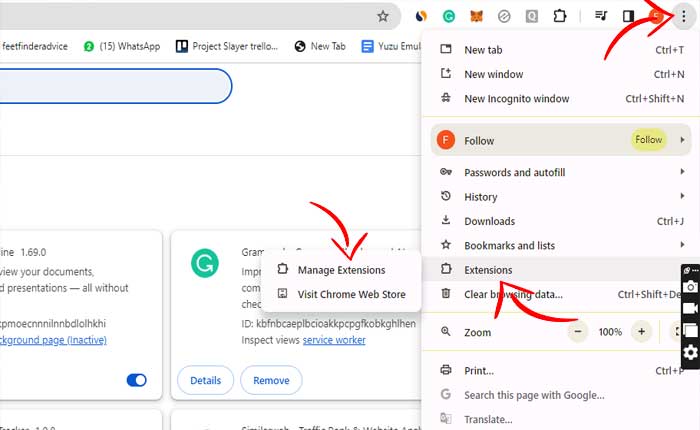700x430 pixels.
Task: Open the service worker inspect link
Action: [x=334, y=340]
